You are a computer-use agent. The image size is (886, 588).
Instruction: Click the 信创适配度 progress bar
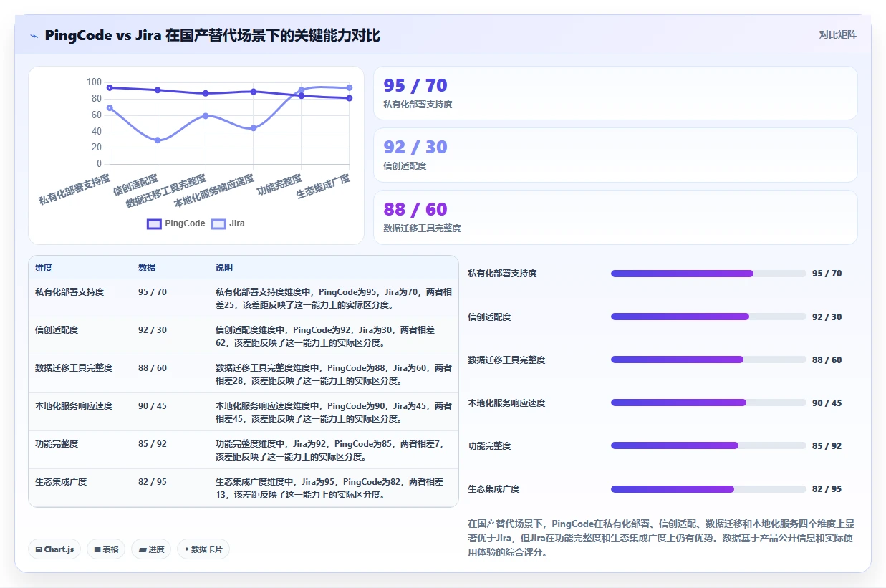pyautogui.click(x=708, y=317)
